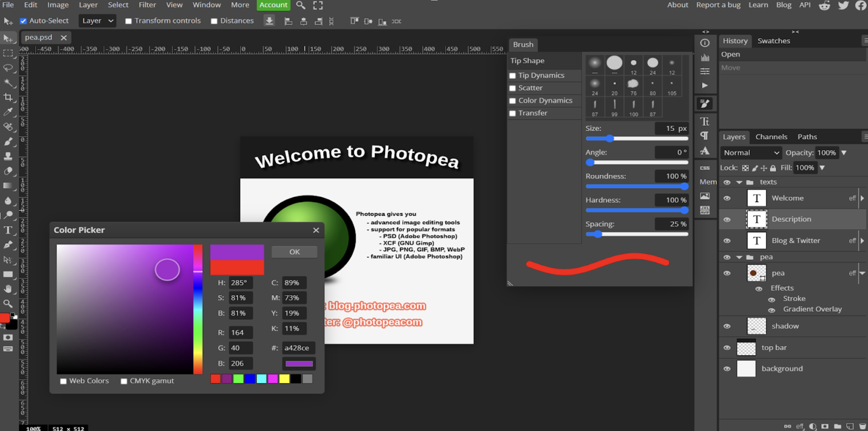The height and width of the screenshot is (431, 868).
Task: Select the Eyedropper tool
Action: [8, 112]
